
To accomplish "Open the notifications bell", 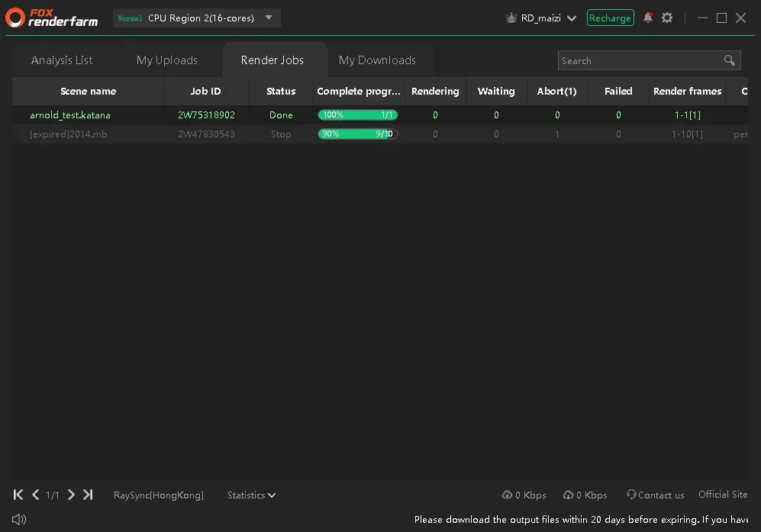I will 647,18.
